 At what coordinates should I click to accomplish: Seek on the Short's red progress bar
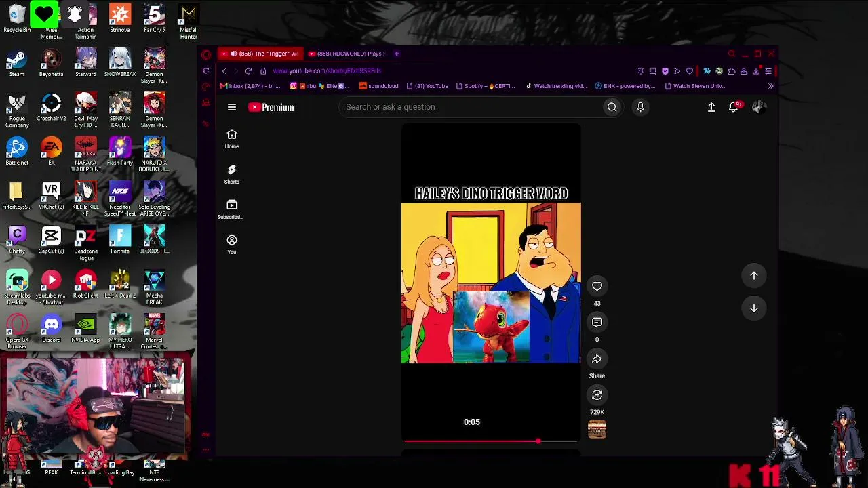[490, 441]
